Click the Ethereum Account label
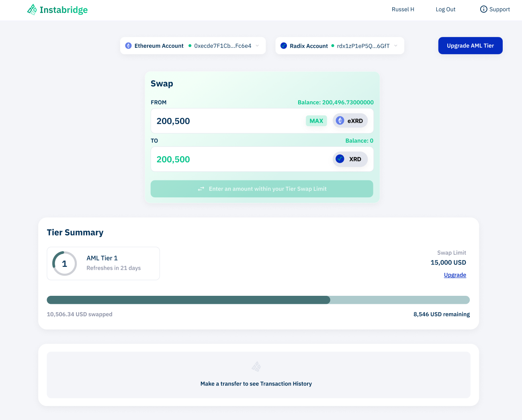 159,46
